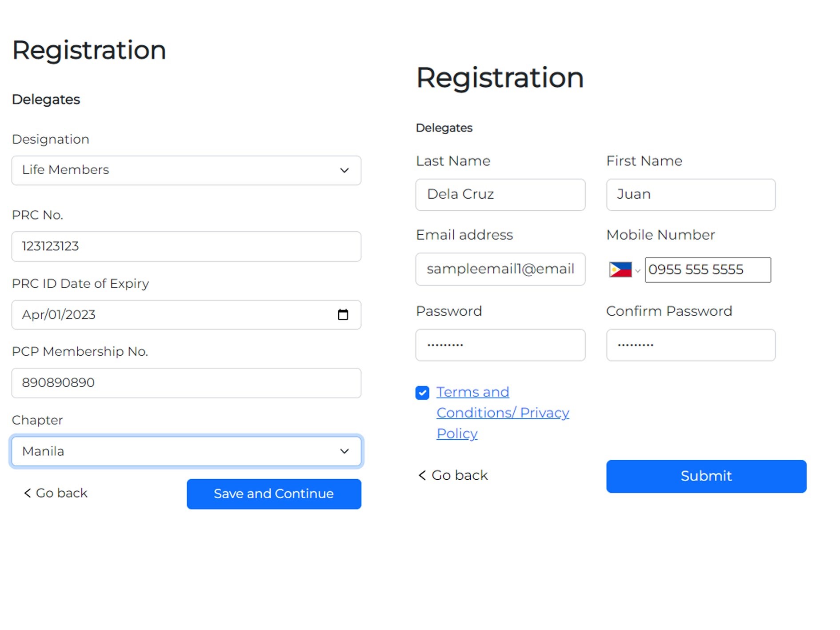Viewport: 840px width, 630px height.
Task: Expand the Designation dropdown showing Life Members
Action: [x=186, y=170]
